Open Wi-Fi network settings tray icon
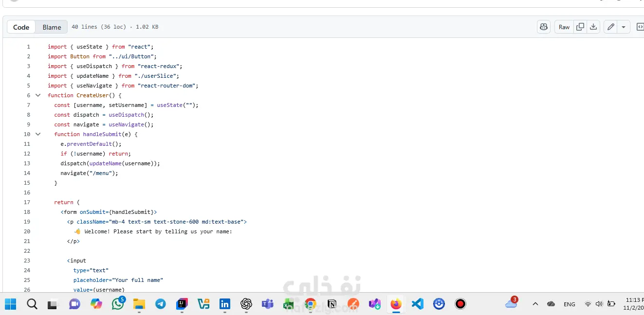Viewport: 644px width, 315px height. [x=588, y=304]
